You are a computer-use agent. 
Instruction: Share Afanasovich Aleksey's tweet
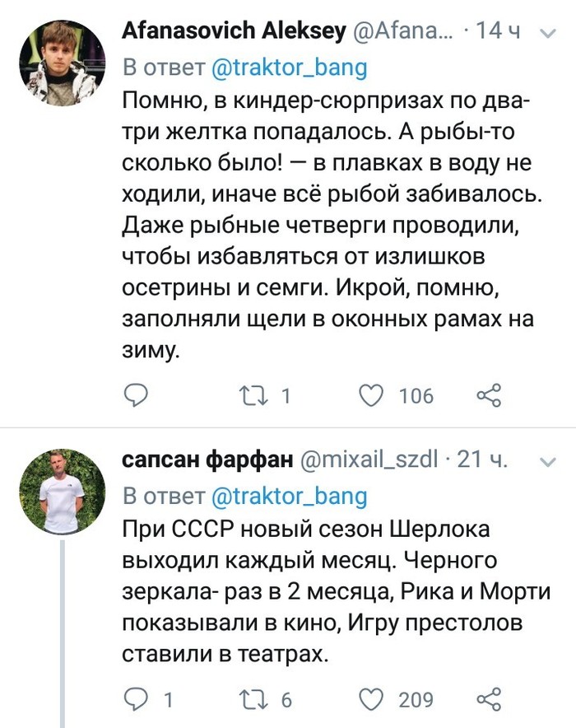(490, 397)
